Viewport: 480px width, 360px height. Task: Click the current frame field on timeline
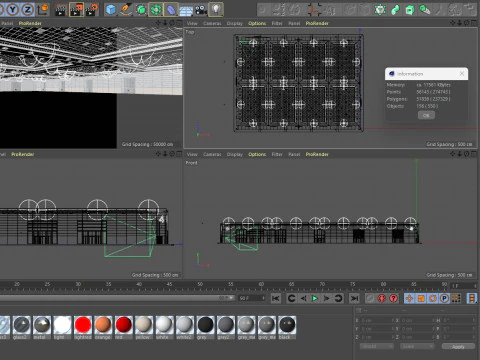point(464,286)
